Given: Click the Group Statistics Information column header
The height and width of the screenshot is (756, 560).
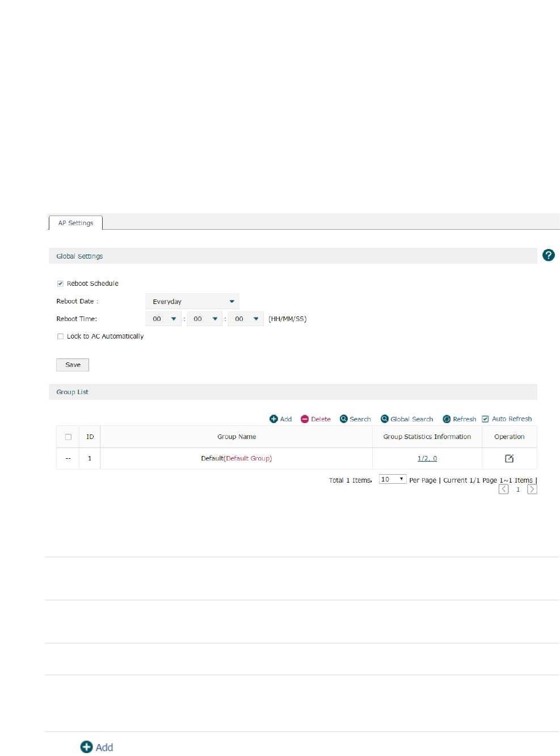Looking at the screenshot, I should pos(427,437).
